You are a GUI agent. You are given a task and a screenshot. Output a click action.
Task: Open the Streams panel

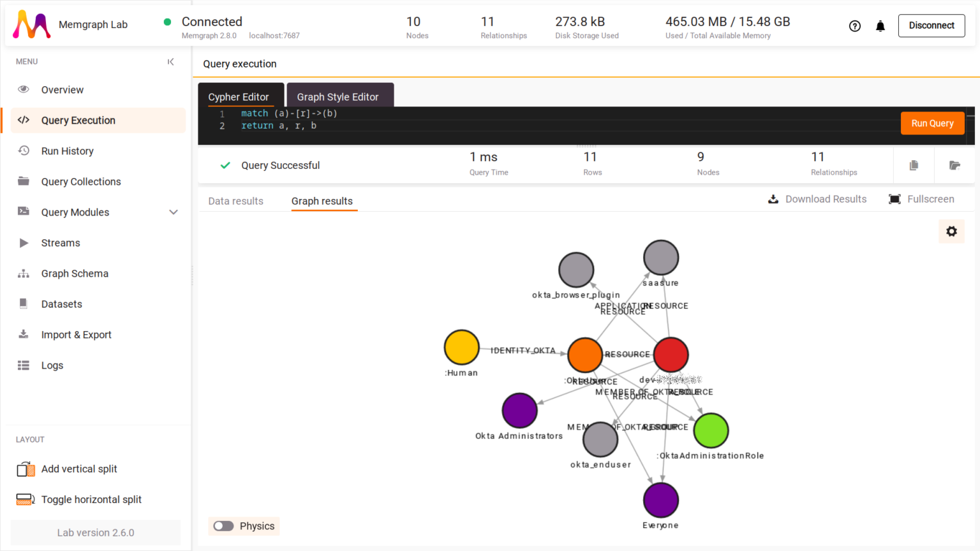(61, 242)
